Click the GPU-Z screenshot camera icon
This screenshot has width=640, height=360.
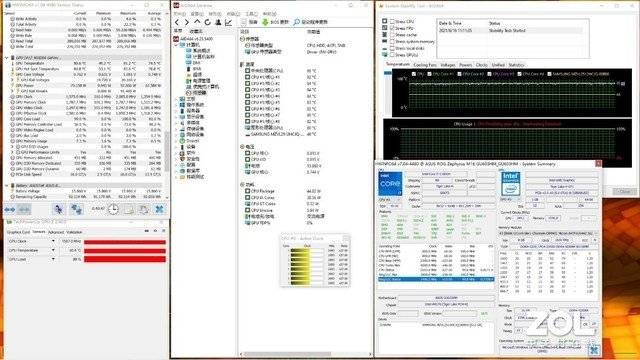coord(147,231)
